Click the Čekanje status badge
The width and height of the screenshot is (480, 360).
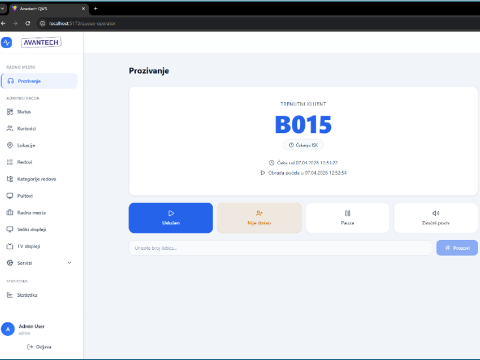[x=303, y=145]
